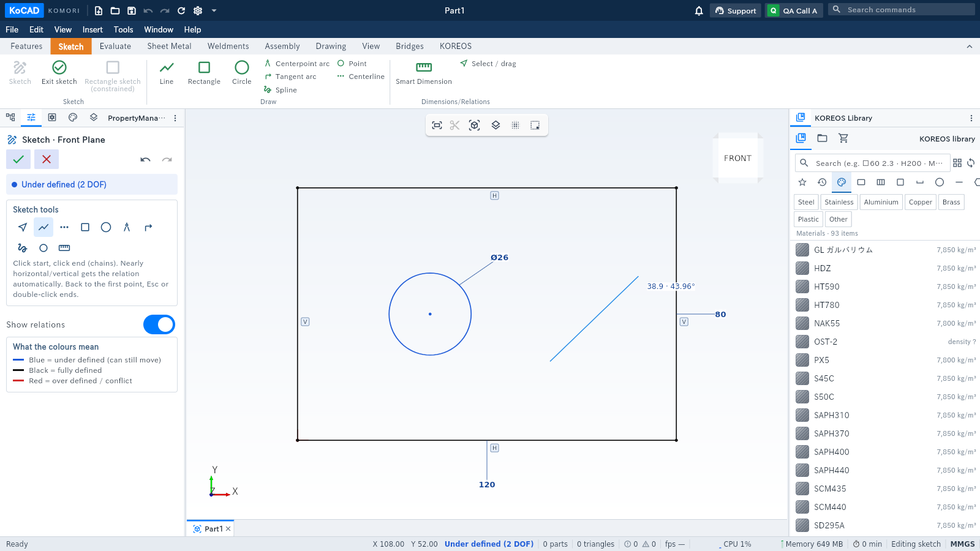Toggle the Aluminium material filter chip

[x=881, y=202]
